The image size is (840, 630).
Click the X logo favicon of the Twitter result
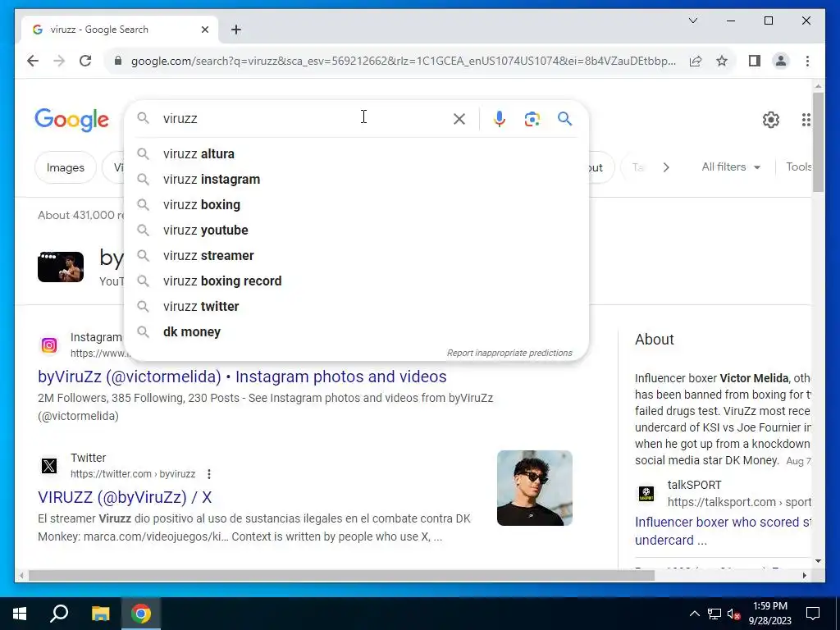(48, 466)
